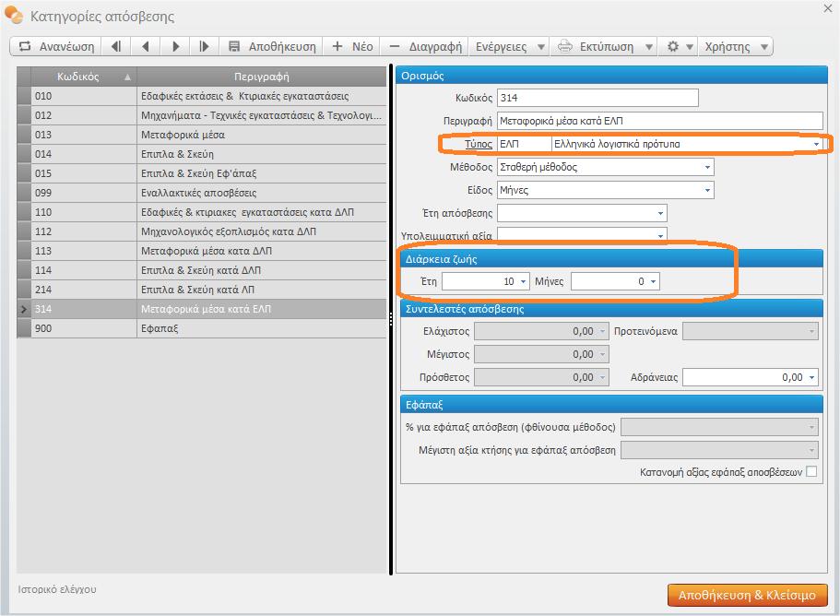Toggle Κατανομή αξίας εφάπαξ αποσβέσεων checkbox
The width and height of the screenshot is (840, 616).
[x=811, y=471]
